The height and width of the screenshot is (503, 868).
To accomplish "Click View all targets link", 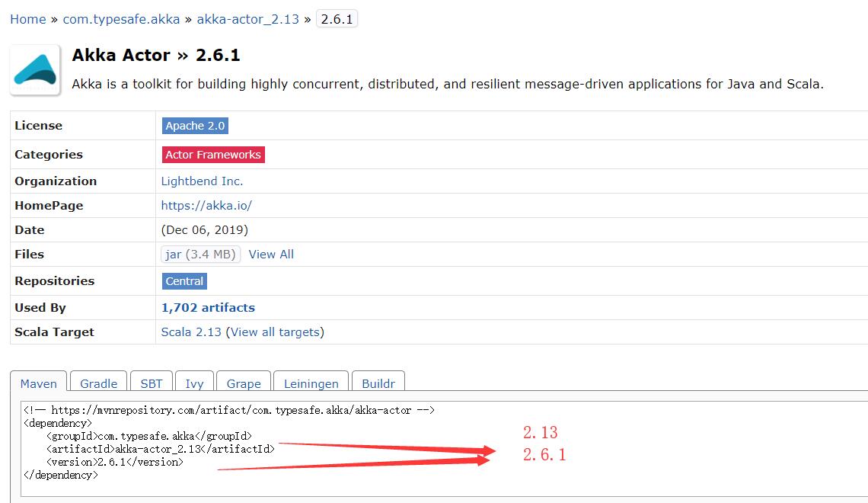I will point(275,332).
